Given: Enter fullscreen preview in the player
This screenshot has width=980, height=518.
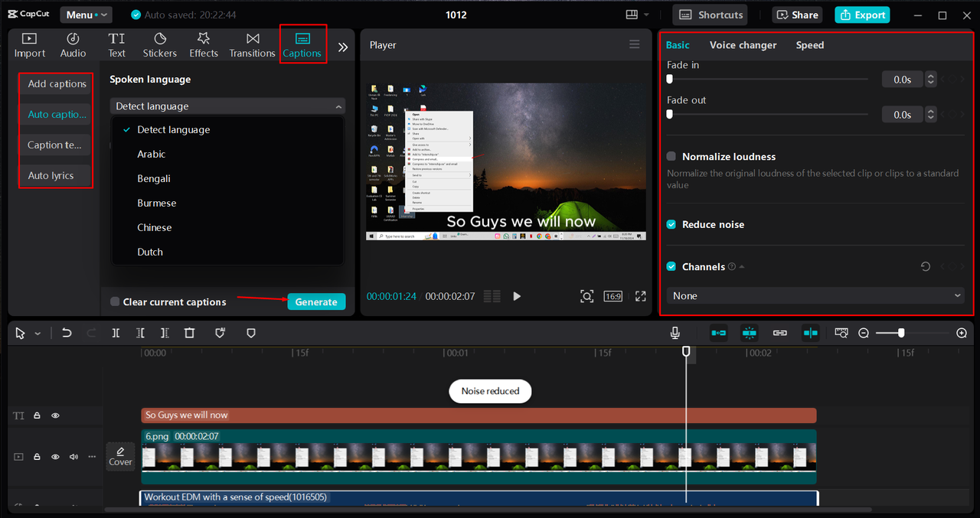Looking at the screenshot, I should (x=641, y=296).
